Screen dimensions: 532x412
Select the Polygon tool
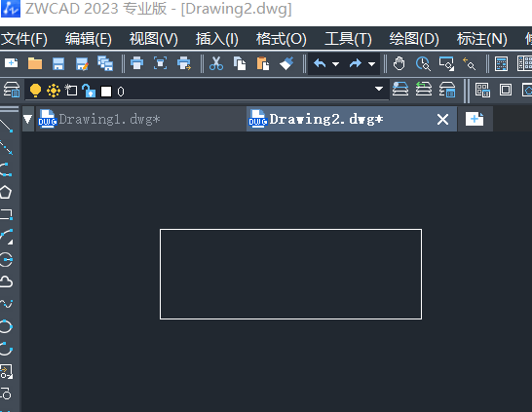6,192
